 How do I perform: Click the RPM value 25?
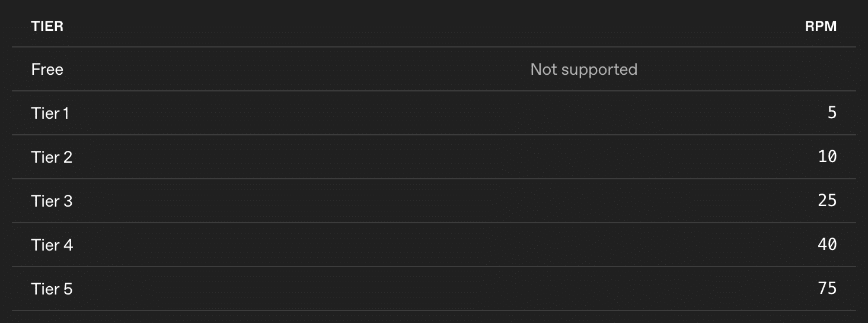pos(827,201)
